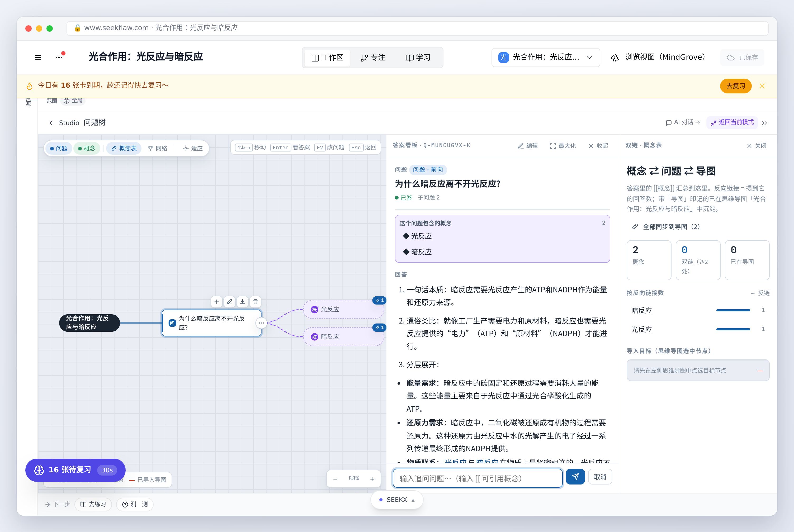Toggle the 问题 filter chip
Screen dimensions: 794x532
pos(59,148)
